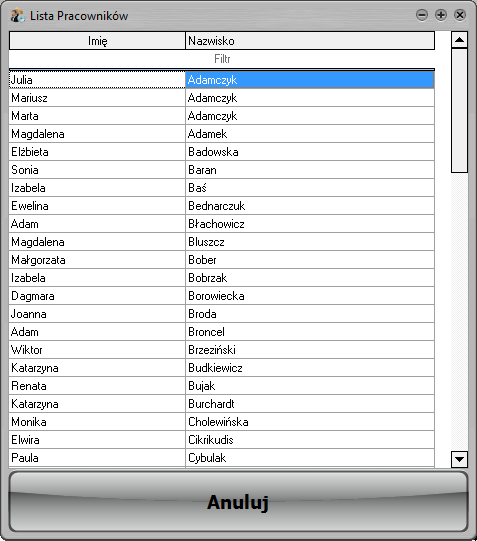This screenshot has height=541, width=477.
Task: Select the first name Sonia
Action: click(97, 170)
